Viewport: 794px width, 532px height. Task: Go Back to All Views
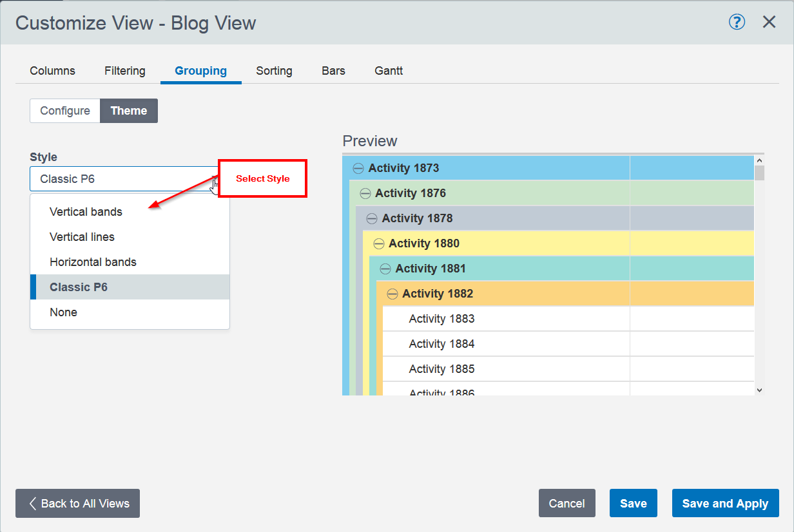(x=78, y=504)
